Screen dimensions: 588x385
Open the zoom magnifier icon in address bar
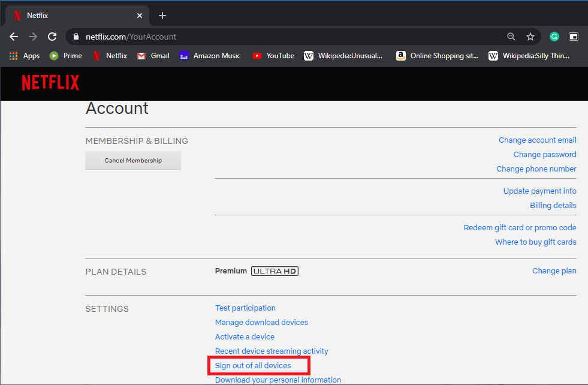(x=511, y=37)
